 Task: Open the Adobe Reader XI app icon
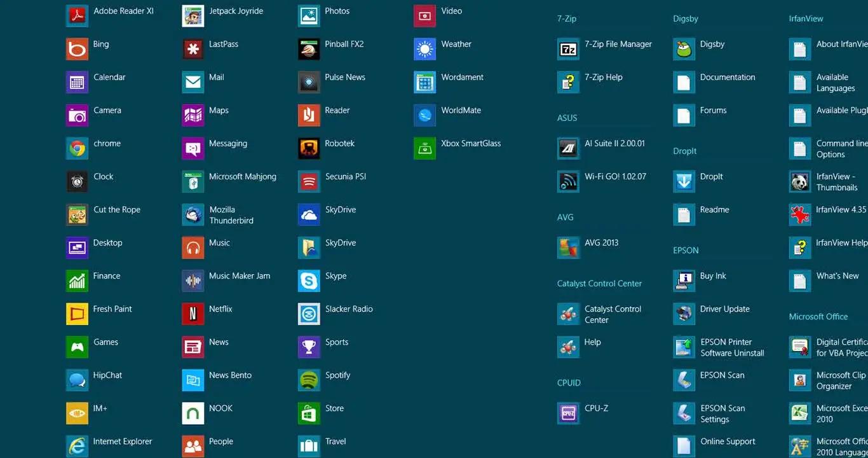77,16
